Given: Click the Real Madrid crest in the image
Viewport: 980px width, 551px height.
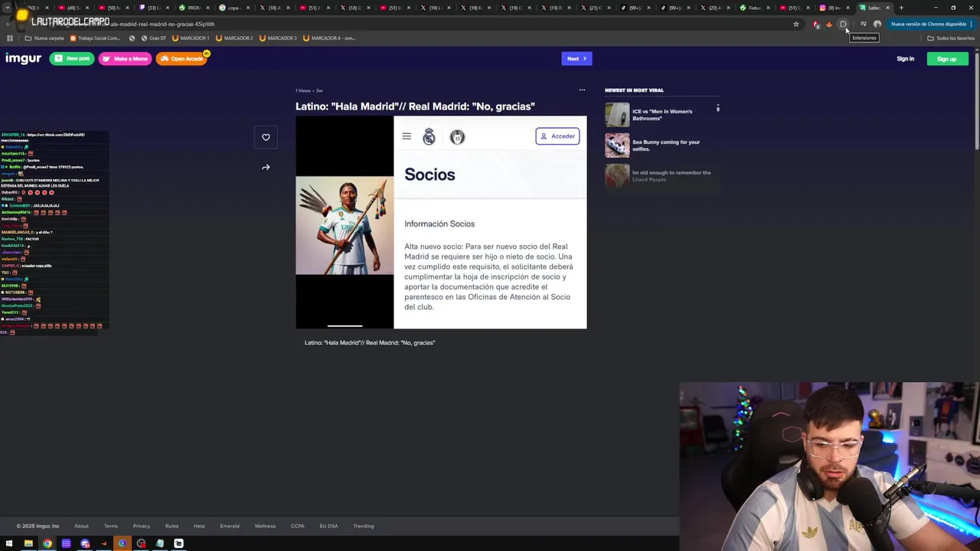Looking at the screenshot, I should [429, 136].
